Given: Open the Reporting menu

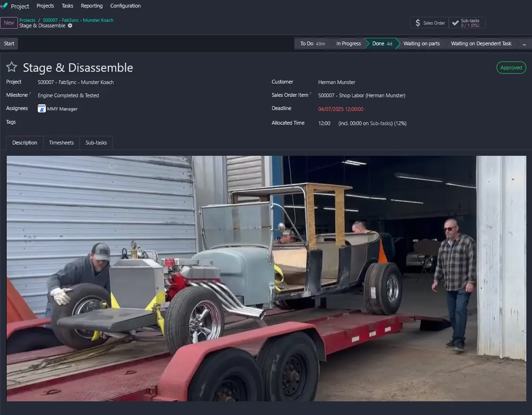Looking at the screenshot, I should 92,6.
